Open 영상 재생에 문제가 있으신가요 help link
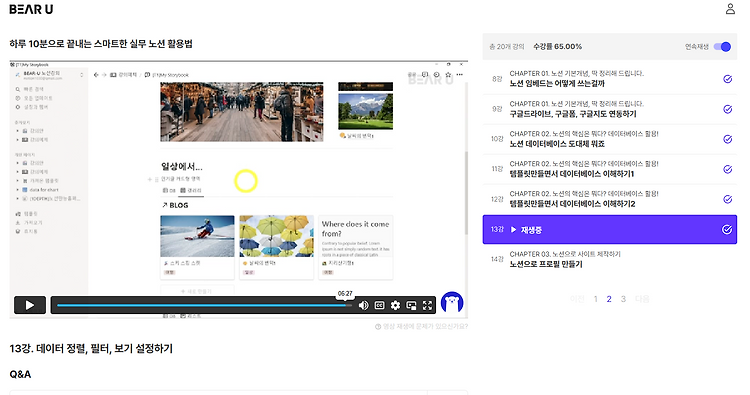Viewport: 750px width, 395px height. click(x=421, y=327)
